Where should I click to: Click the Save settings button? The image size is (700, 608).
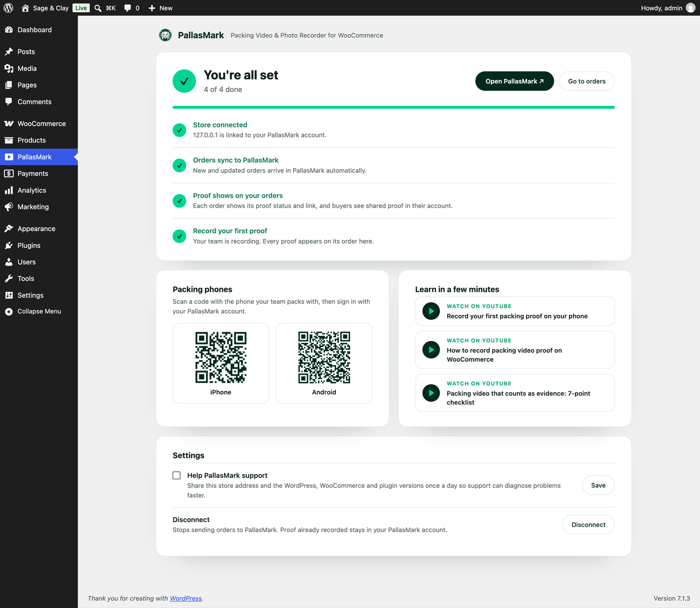[x=598, y=485]
